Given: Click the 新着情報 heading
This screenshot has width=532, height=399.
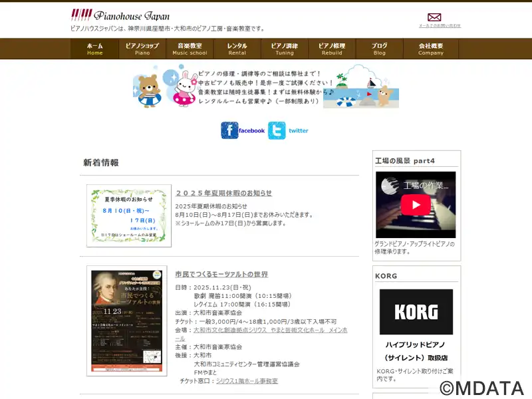Looking at the screenshot, I should click(101, 162).
